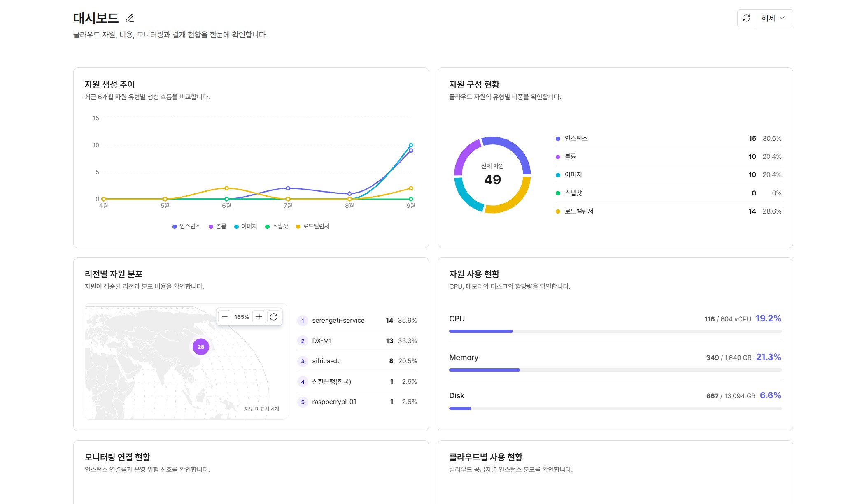Click the 28 cluster marker on map

click(x=201, y=347)
